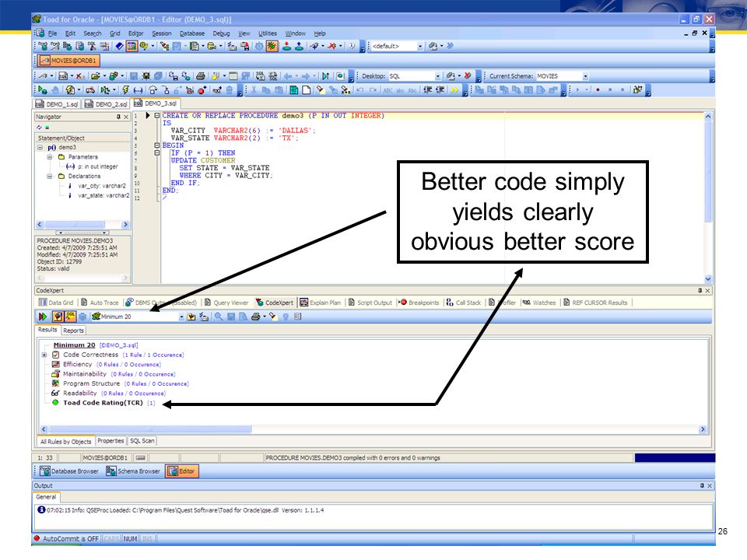Click the indent lines icon in editor toolbar
Viewport: 747px width, 560px height.
click(x=428, y=90)
